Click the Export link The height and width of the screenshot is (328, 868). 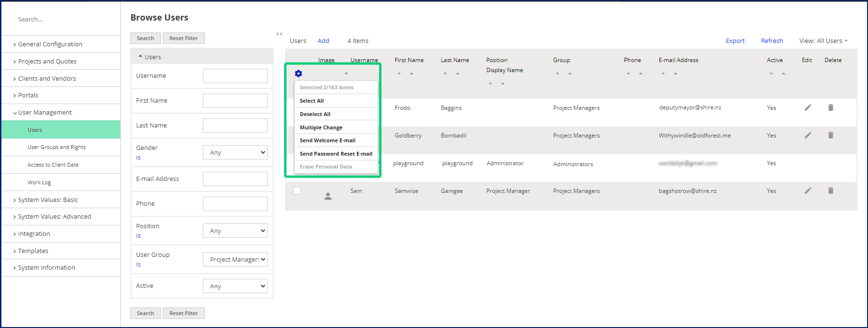735,41
